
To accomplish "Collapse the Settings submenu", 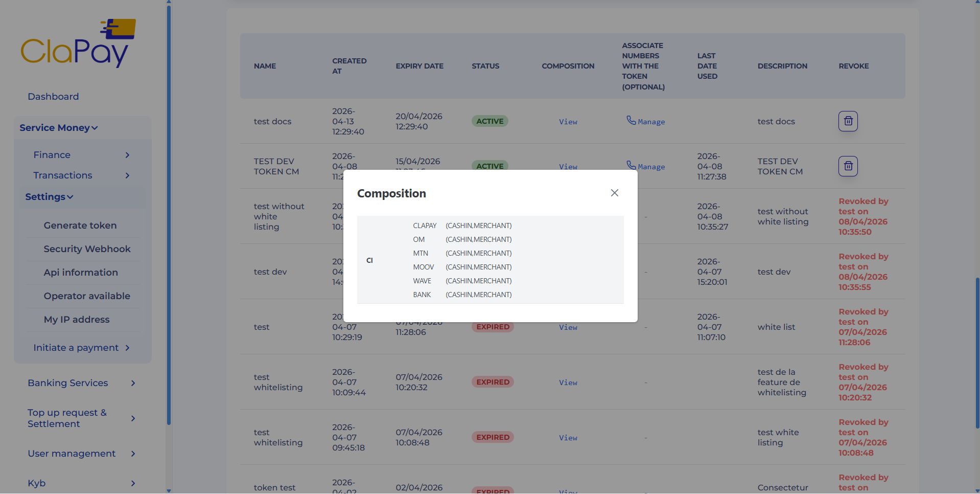I will pos(49,196).
